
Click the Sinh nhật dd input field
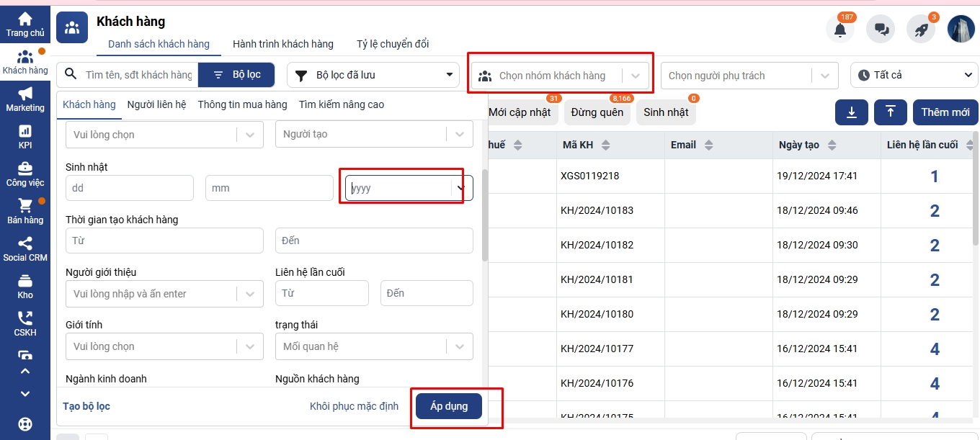click(129, 188)
